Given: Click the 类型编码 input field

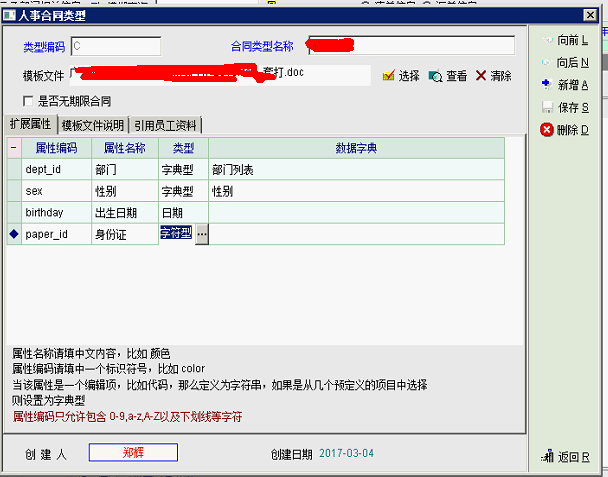Looking at the screenshot, I should (115, 46).
